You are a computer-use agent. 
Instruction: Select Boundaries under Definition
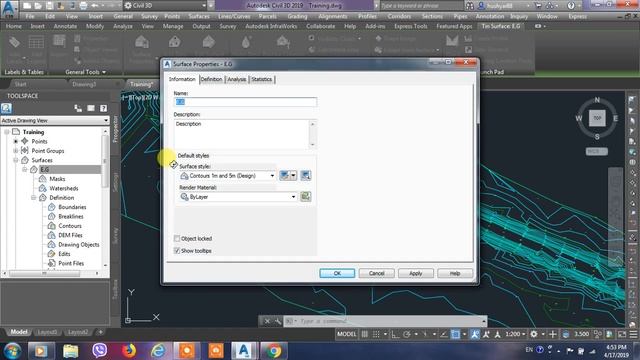(x=72, y=207)
